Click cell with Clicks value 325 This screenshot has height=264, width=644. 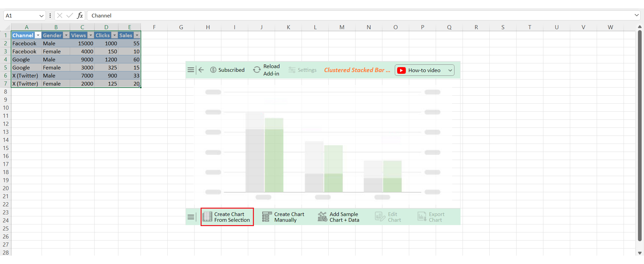pyautogui.click(x=106, y=67)
